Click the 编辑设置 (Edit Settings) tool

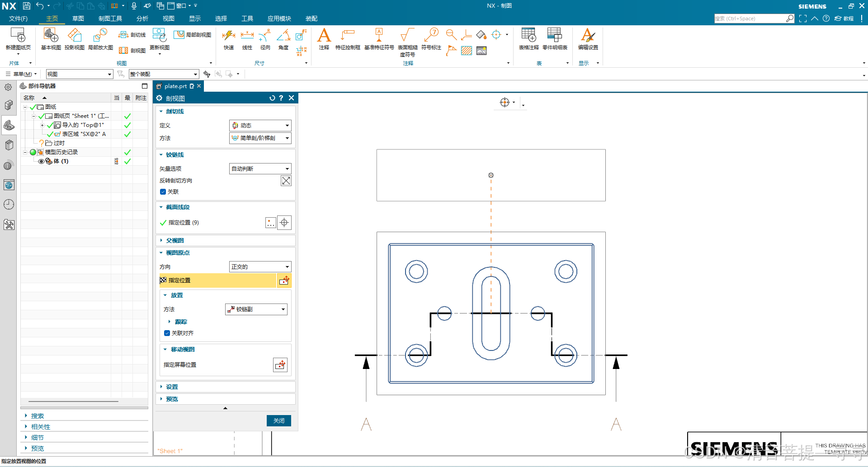[x=588, y=39]
